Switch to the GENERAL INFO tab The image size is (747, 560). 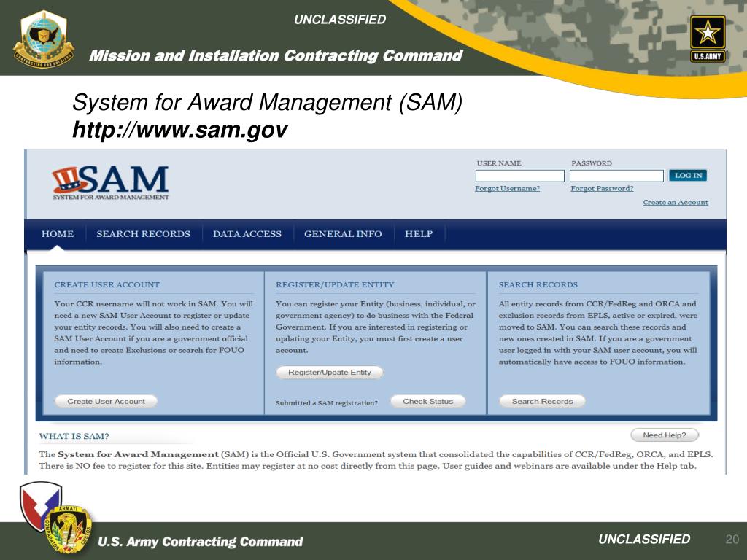(x=343, y=234)
